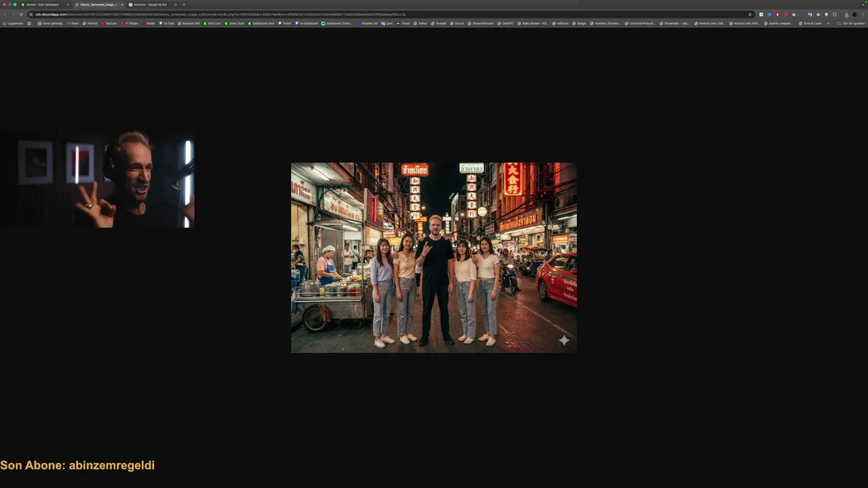Reload the current page
Screen dimensions: 868x488
click(21, 14)
